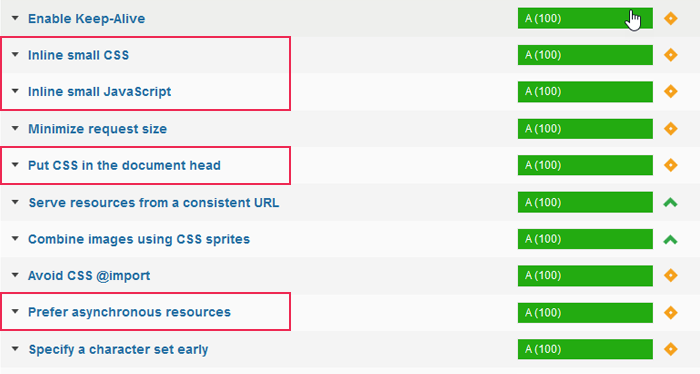Expand the Inline small JavaScript row arrow

click(15, 91)
